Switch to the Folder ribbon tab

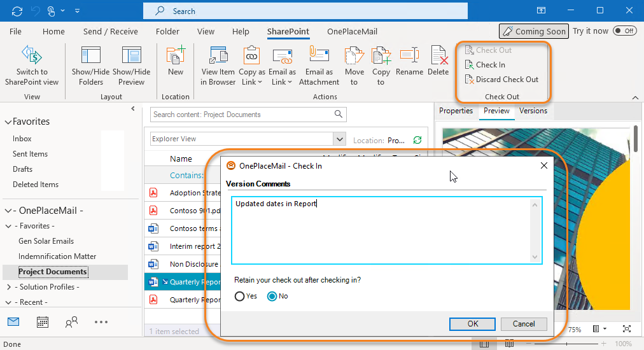167,31
